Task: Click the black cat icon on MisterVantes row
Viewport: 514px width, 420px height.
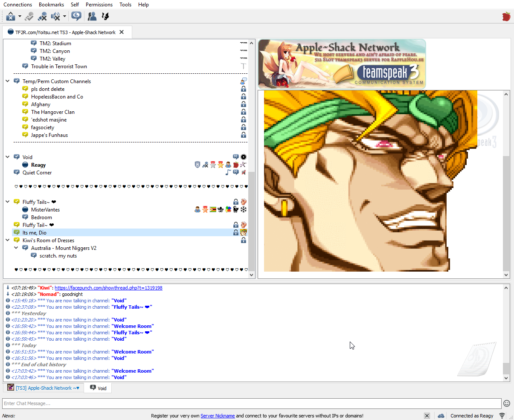Action: 236,209
